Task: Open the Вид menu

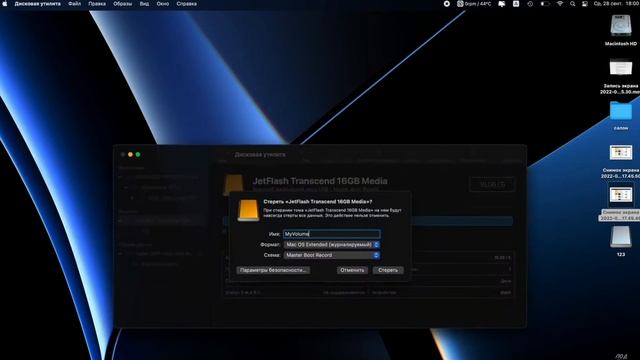Action: [144, 4]
